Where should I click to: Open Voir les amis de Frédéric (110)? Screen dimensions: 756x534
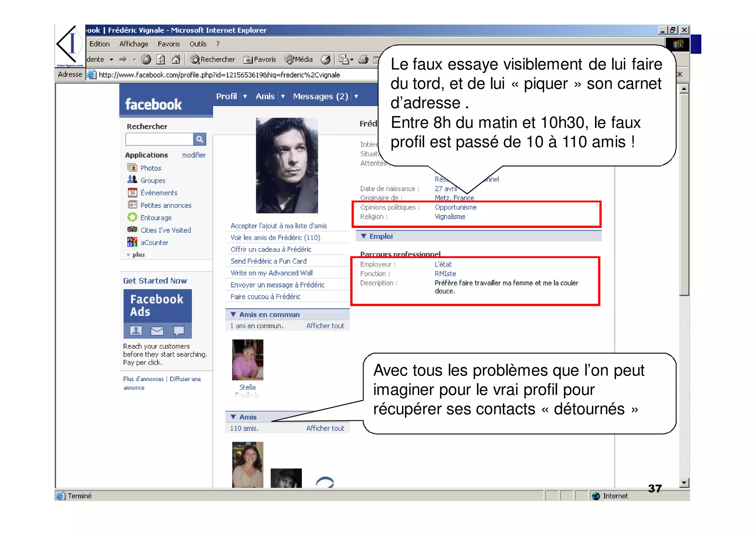[x=275, y=238]
